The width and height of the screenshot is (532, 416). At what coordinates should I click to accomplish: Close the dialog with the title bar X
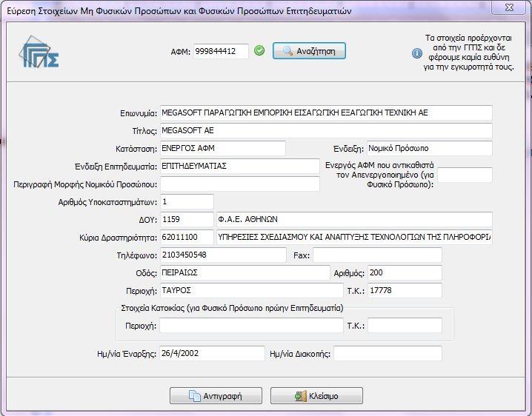(509, 7)
